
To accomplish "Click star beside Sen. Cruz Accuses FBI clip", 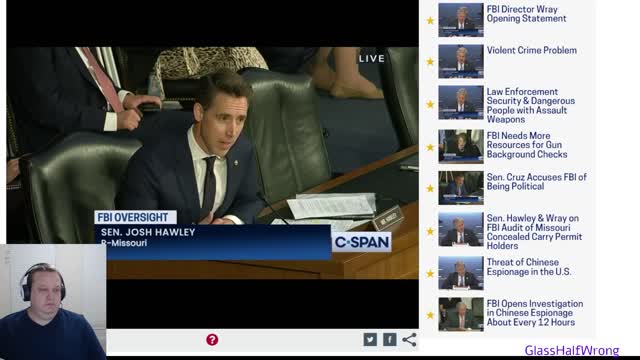I will (x=430, y=189).
